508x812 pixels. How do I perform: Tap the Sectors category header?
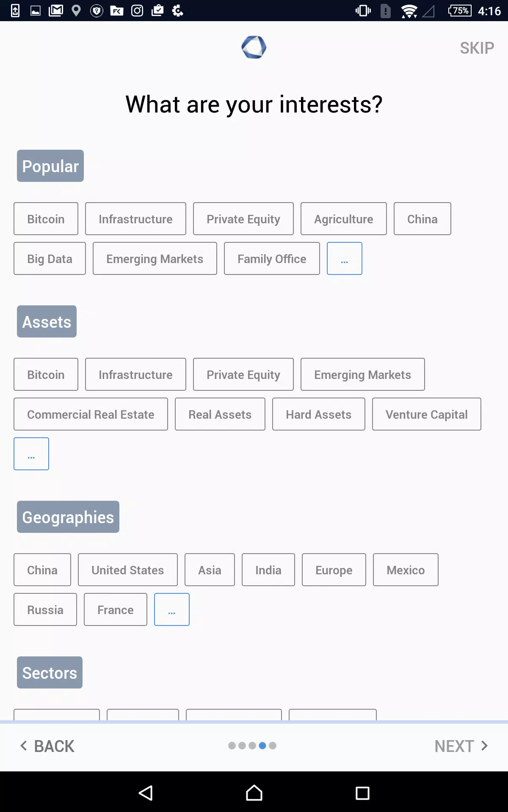coord(50,672)
